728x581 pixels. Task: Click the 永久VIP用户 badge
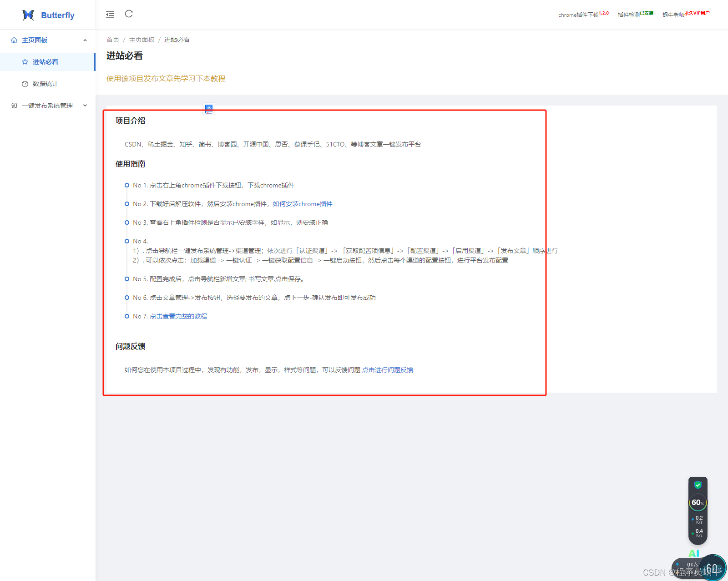[x=697, y=13]
